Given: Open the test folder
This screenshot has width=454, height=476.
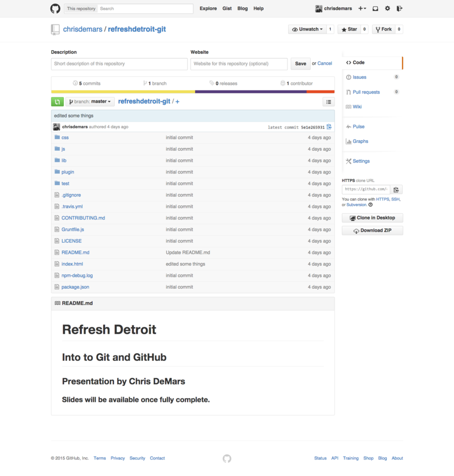Looking at the screenshot, I should click(65, 184).
